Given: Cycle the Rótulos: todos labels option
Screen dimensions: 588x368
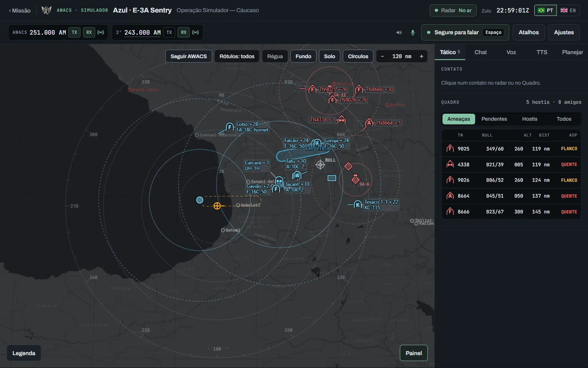Looking at the screenshot, I should pos(237,56).
